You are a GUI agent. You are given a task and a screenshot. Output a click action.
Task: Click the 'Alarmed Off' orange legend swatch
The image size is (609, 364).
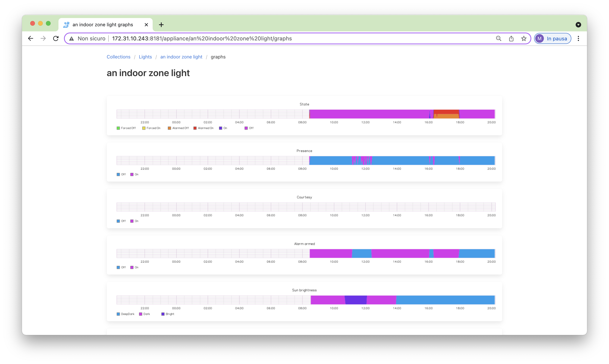pyautogui.click(x=169, y=128)
